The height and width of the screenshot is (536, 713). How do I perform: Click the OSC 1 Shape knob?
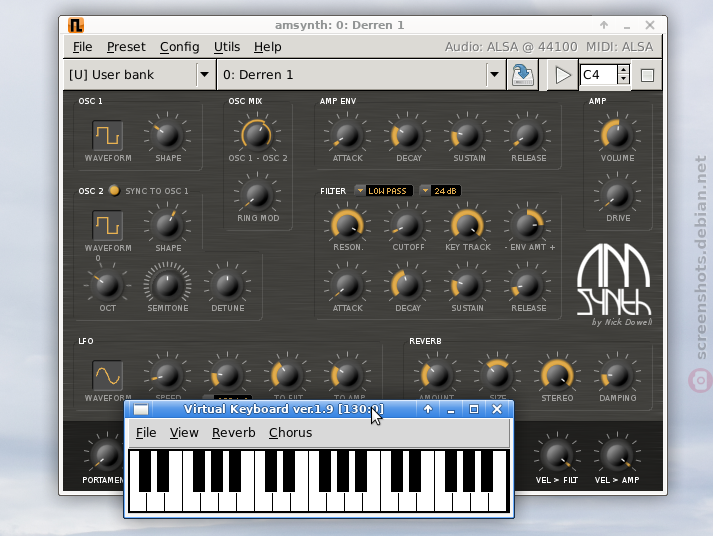(x=168, y=135)
